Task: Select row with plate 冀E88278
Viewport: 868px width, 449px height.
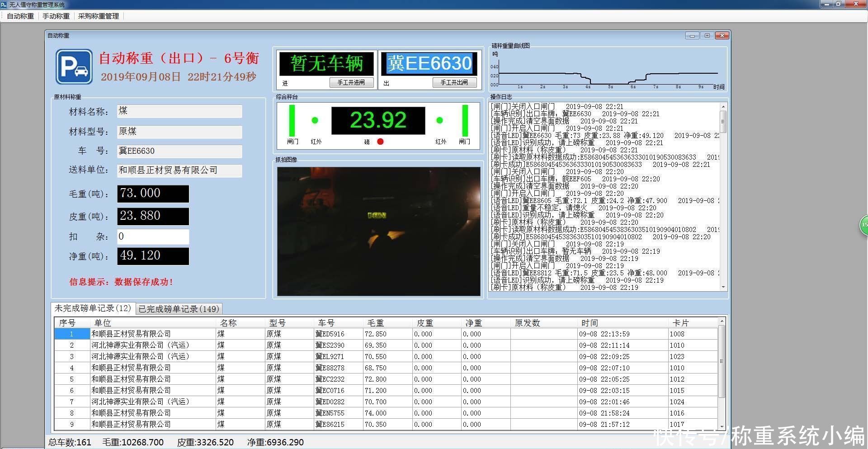Action: point(386,368)
